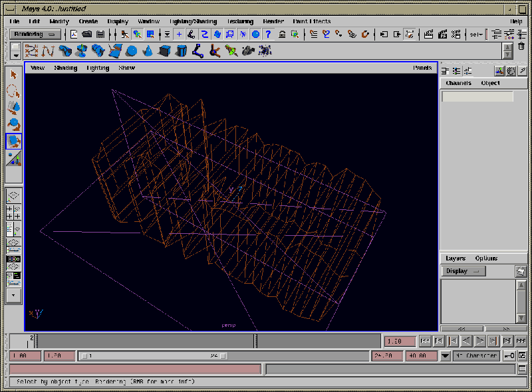Toggle select by hierarchy mode
The image size is (532, 392).
pos(124,34)
